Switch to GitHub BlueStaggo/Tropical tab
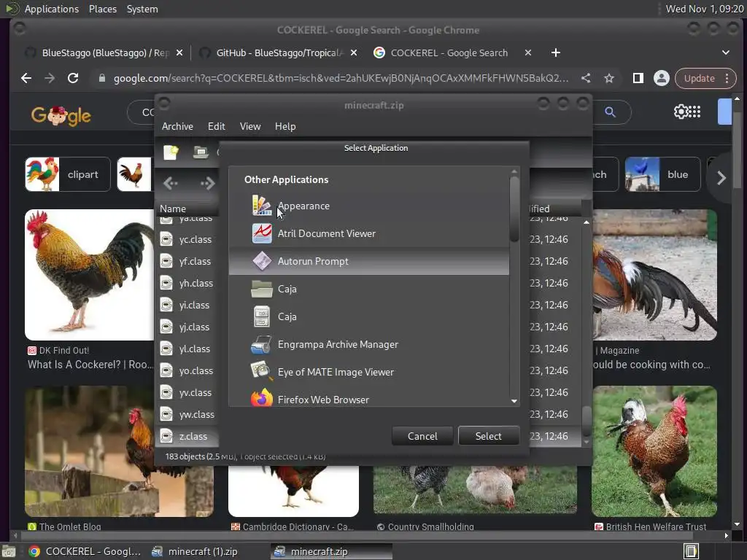 [x=279, y=52]
